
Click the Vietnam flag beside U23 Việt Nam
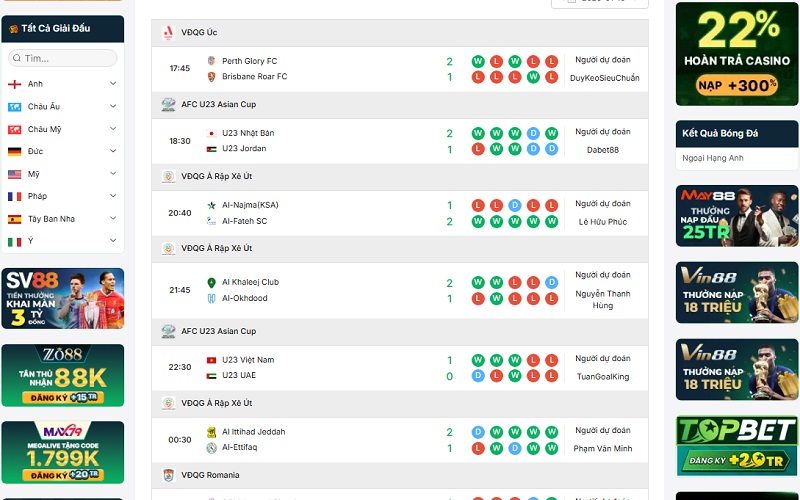(211, 360)
